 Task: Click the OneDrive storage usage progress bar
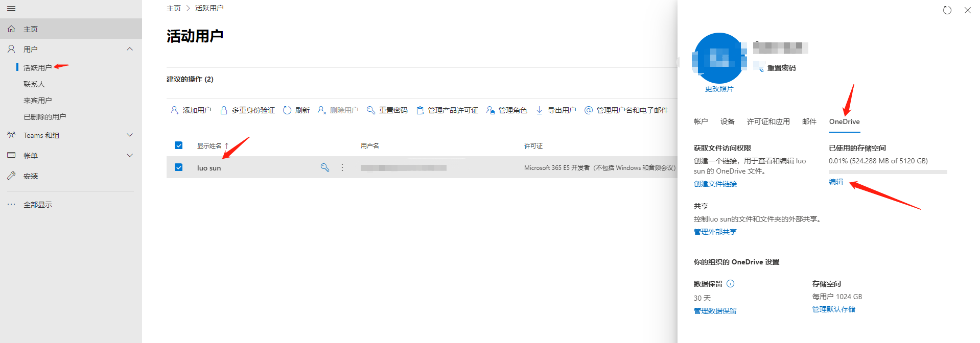pos(888,172)
